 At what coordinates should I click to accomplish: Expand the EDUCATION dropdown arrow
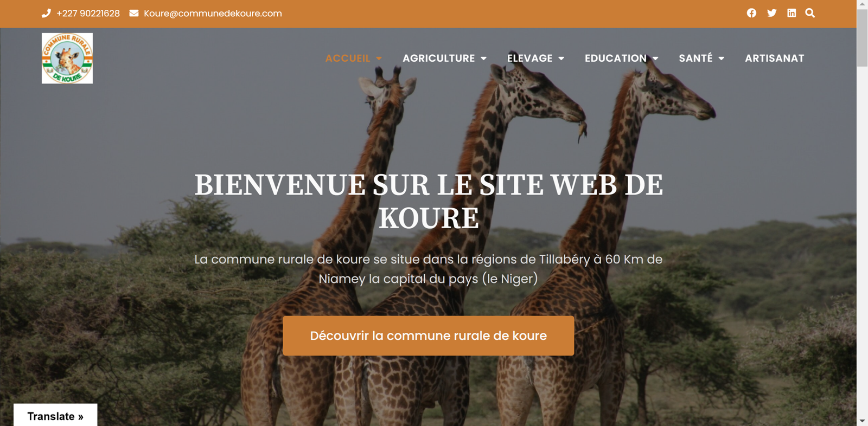(x=655, y=59)
